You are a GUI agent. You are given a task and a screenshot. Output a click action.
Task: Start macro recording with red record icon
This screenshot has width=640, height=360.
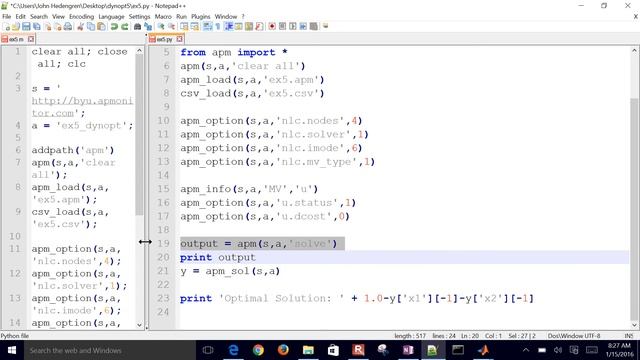pyautogui.click(x=272, y=27)
